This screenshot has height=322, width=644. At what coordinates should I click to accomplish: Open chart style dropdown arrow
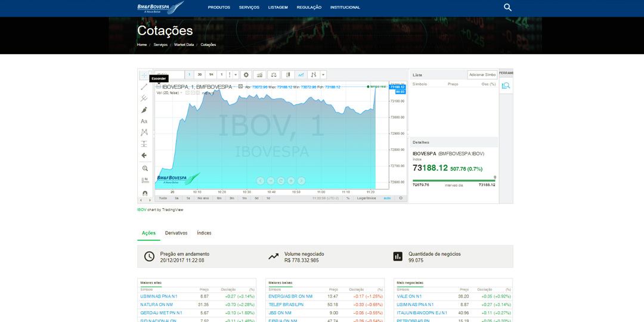tap(324, 75)
